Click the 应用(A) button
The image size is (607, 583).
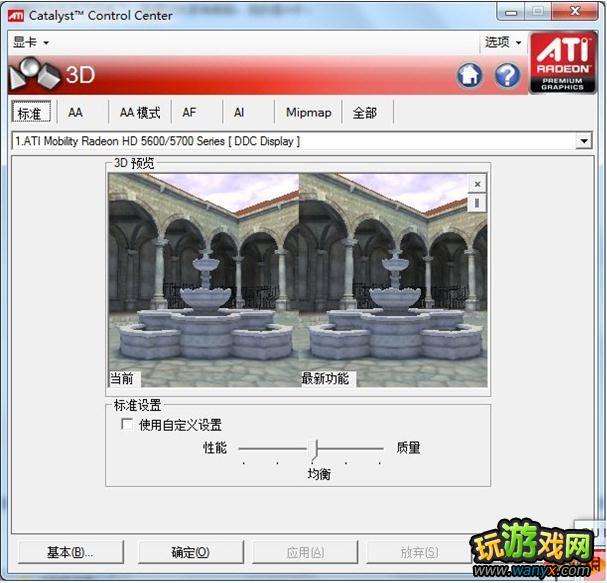click(x=305, y=552)
